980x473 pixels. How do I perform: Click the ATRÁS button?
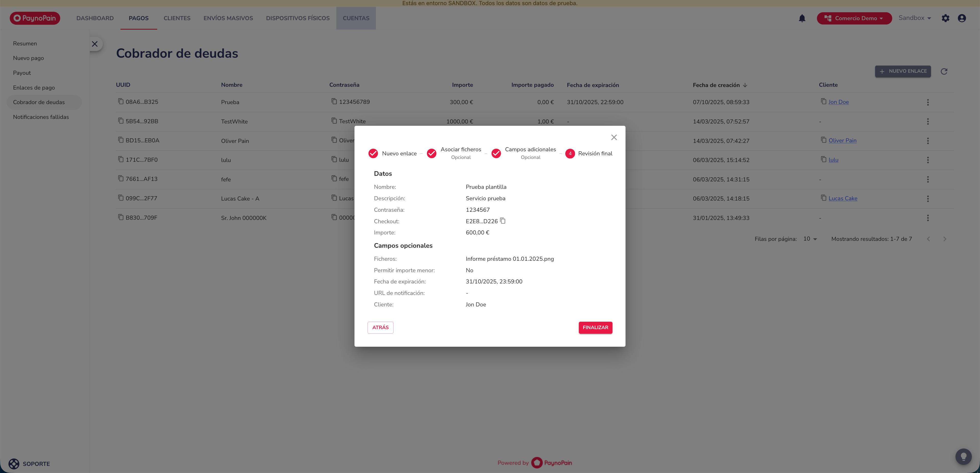(x=380, y=327)
